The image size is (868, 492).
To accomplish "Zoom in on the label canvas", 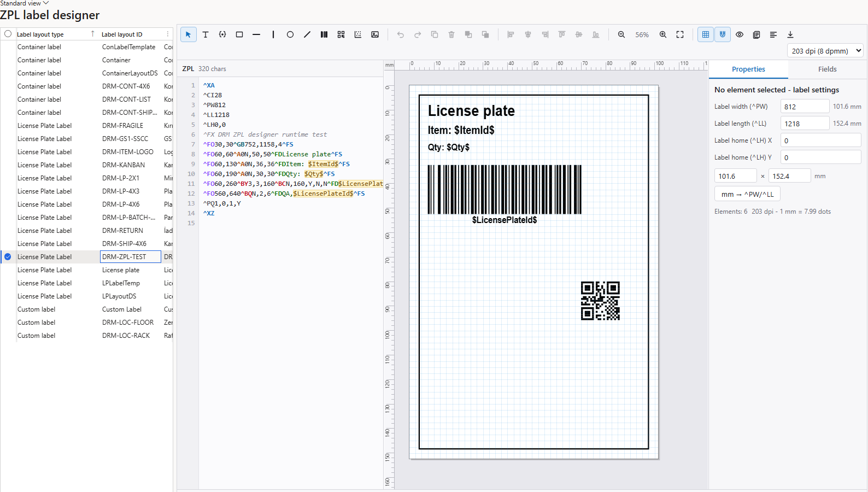I will (663, 34).
